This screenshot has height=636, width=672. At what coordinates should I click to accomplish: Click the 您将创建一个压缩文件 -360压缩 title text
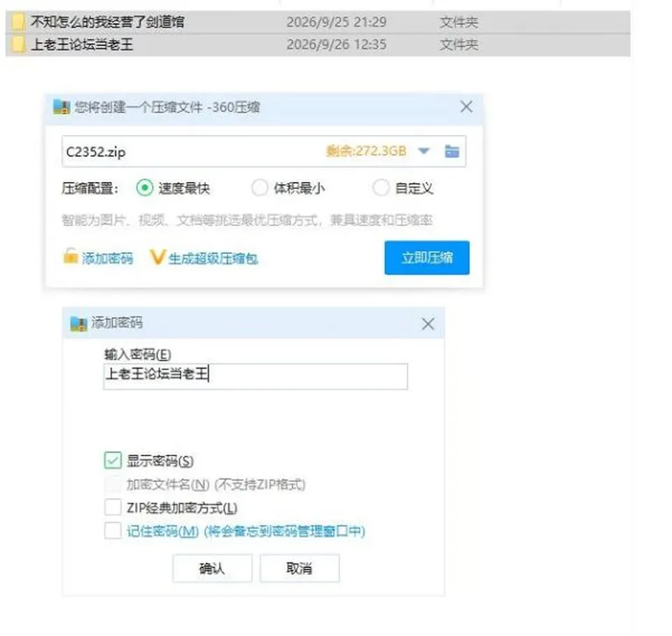point(167,107)
